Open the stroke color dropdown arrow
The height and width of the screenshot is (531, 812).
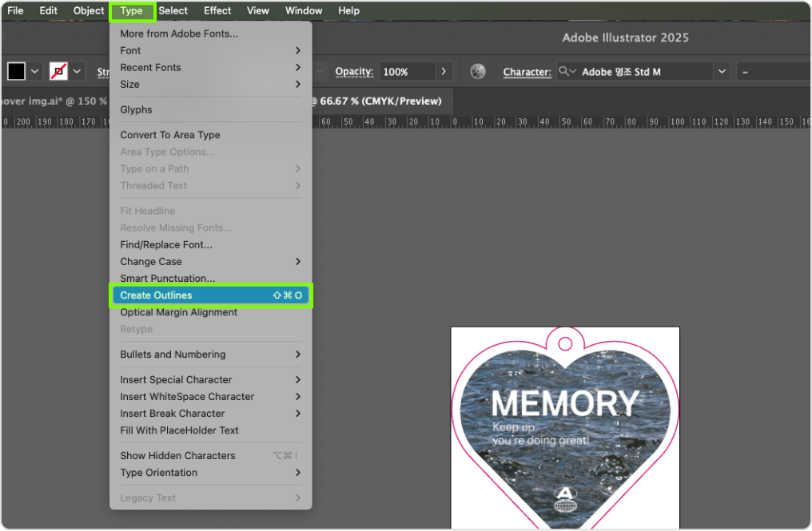click(77, 72)
